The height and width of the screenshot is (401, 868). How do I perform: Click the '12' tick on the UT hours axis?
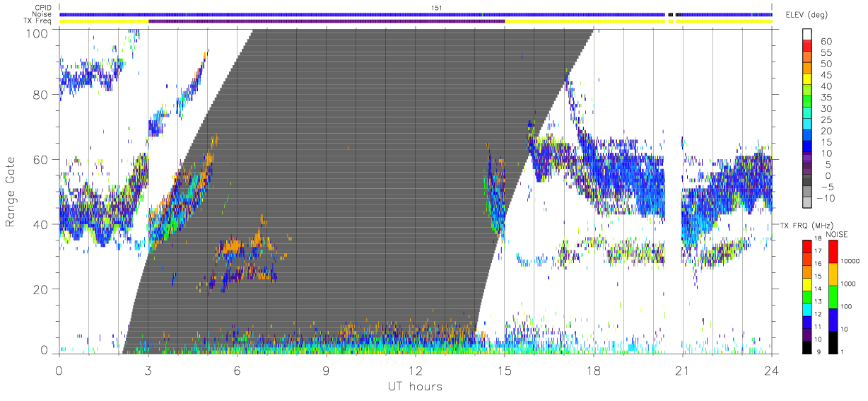pos(415,370)
